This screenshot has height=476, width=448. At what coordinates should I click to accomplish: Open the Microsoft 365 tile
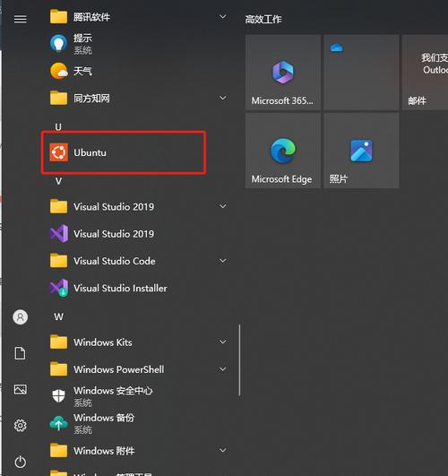pyautogui.click(x=283, y=73)
